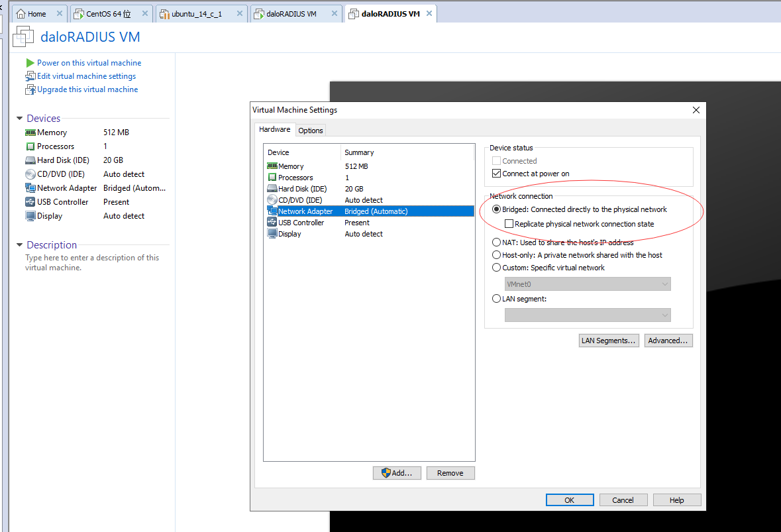Select the Hard Disk (IDE) icon in dialog list

pyautogui.click(x=272, y=189)
